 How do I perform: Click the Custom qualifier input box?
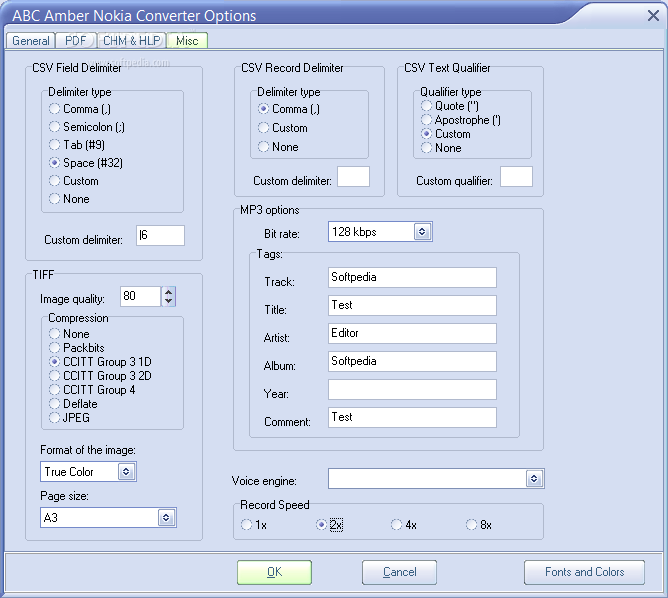(516, 176)
